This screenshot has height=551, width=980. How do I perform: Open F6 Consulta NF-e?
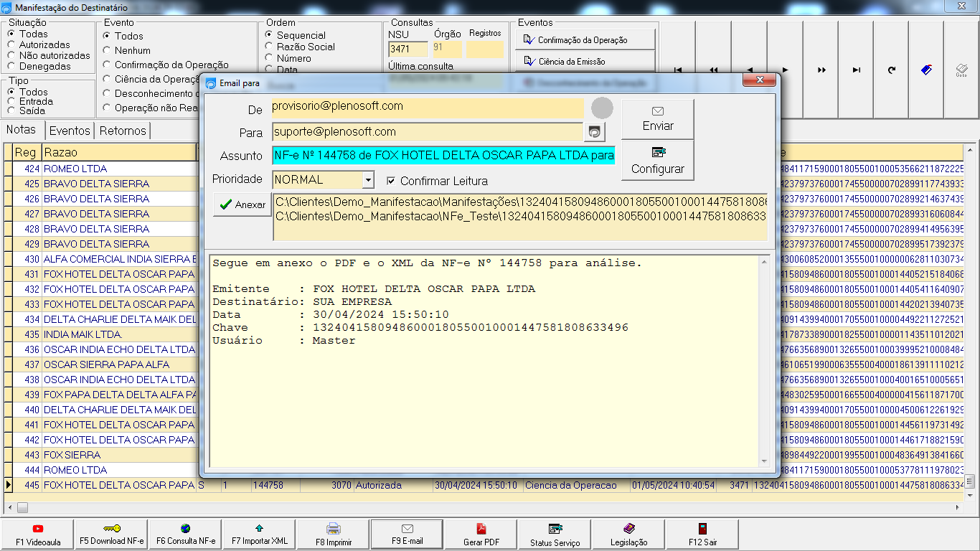click(186, 534)
